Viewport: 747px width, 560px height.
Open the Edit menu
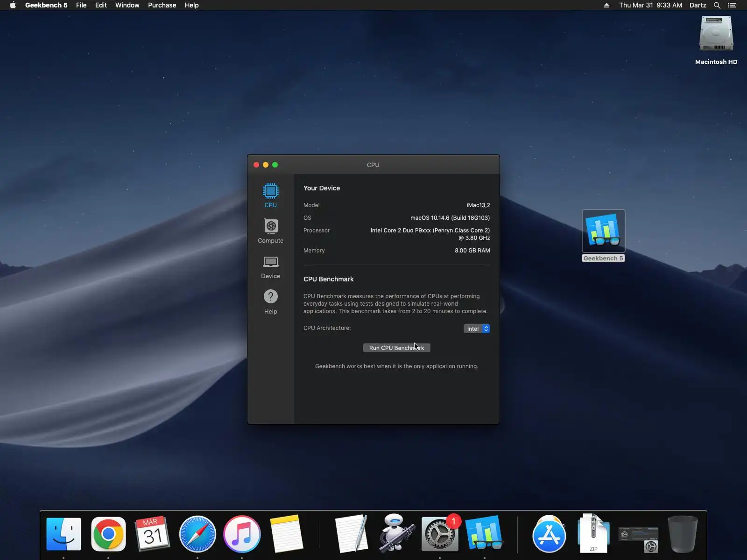point(101,5)
